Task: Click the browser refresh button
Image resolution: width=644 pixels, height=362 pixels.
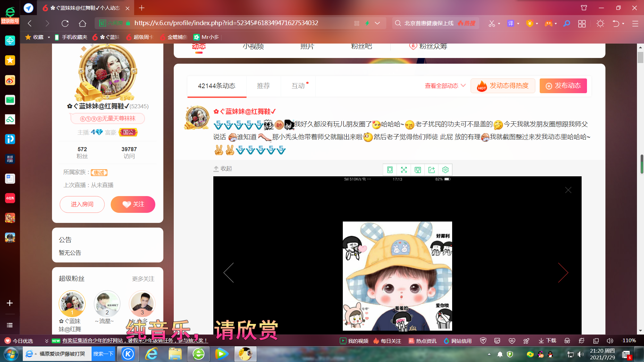Action: (65, 23)
